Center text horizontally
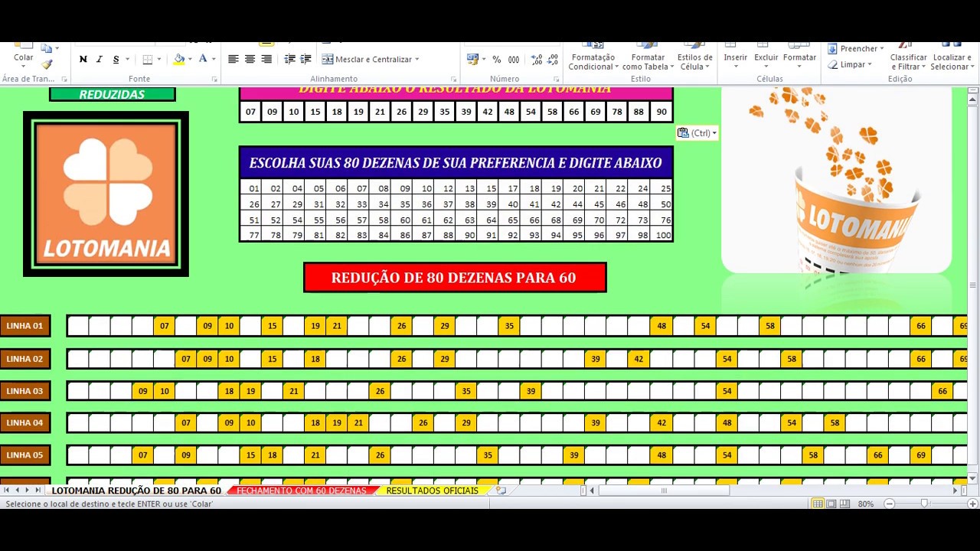 pyautogui.click(x=250, y=59)
